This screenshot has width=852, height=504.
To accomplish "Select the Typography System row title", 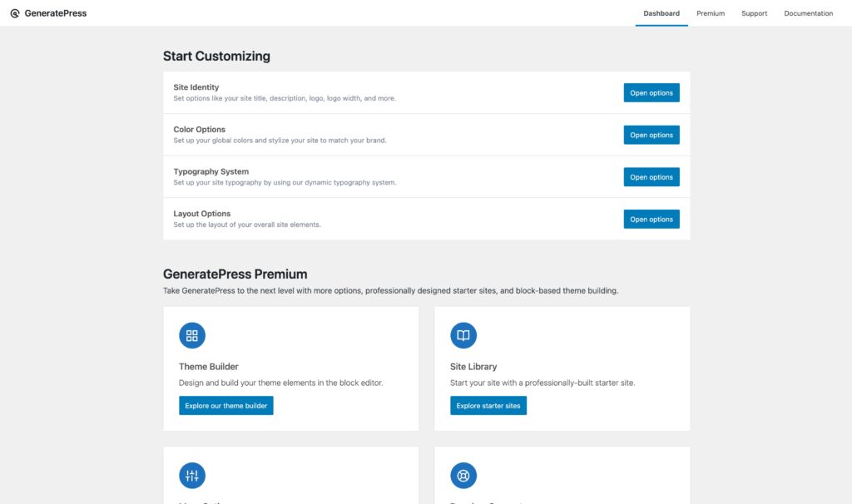I will (x=211, y=171).
